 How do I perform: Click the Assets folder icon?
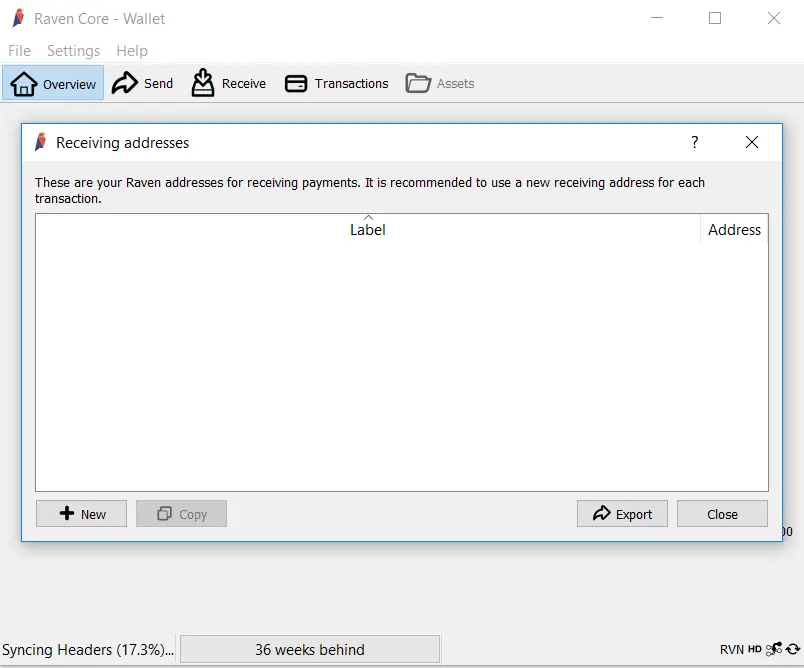pyautogui.click(x=418, y=83)
